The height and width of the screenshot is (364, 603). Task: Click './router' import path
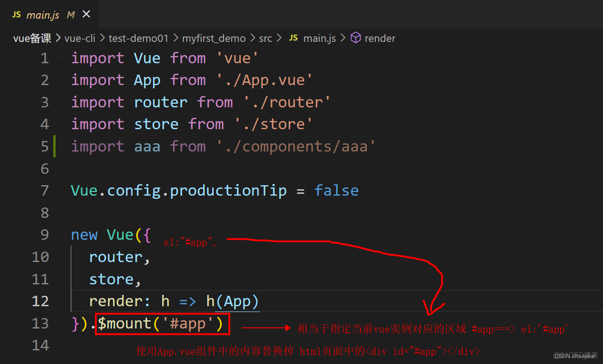(287, 103)
